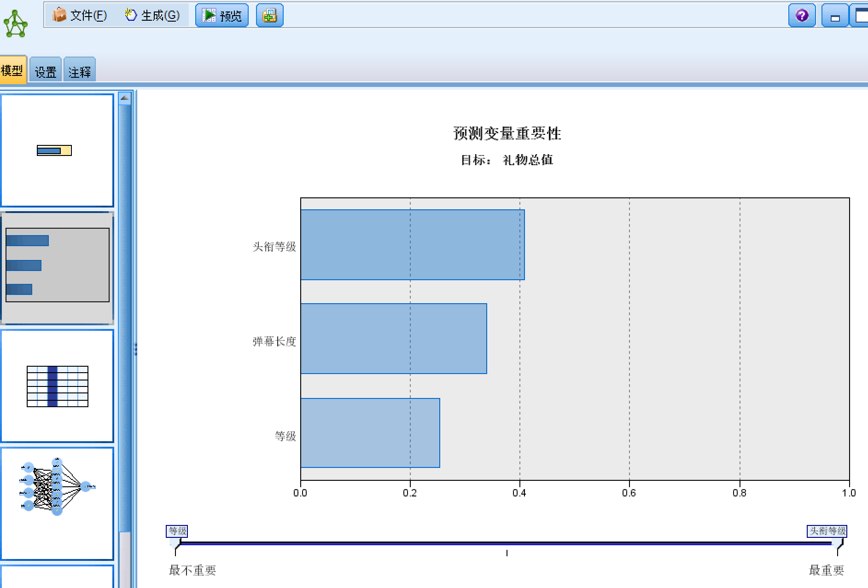
Task: Click the 弹幕长度 axis label
Action: (x=274, y=341)
